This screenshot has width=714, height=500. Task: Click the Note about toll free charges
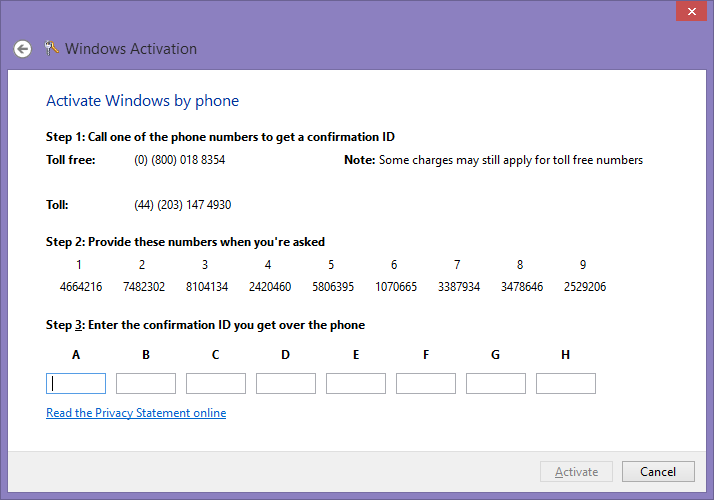[x=494, y=160]
